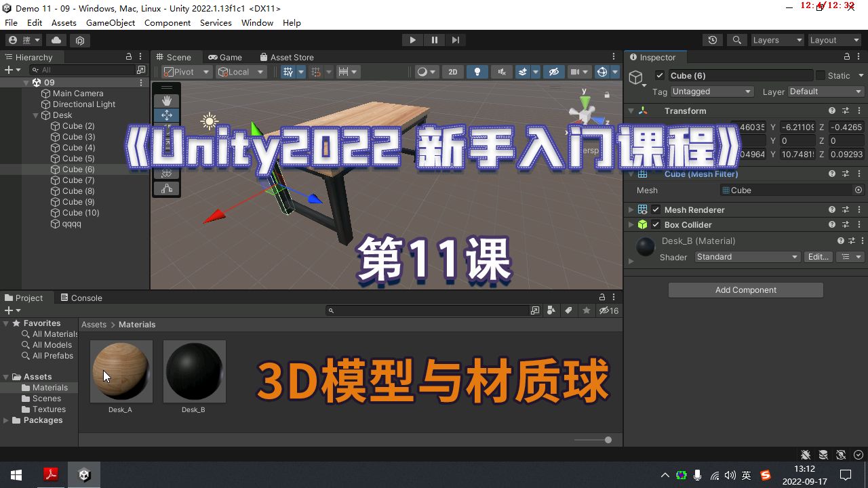This screenshot has width=868, height=488.
Task: Open the Windows Start menu
Action: point(16,475)
